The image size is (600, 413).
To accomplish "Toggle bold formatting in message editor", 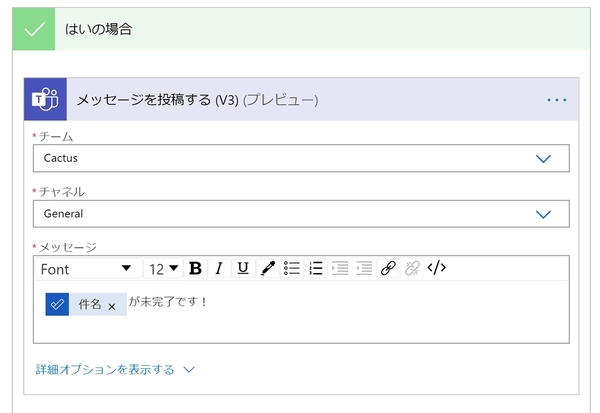I will click(195, 268).
